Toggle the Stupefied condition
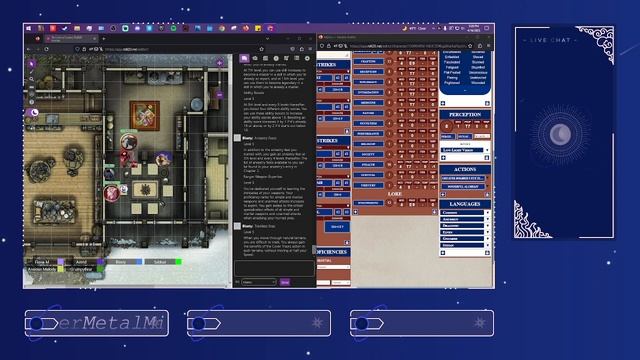This screenshot has height=360, width=640. click(478, 67)
